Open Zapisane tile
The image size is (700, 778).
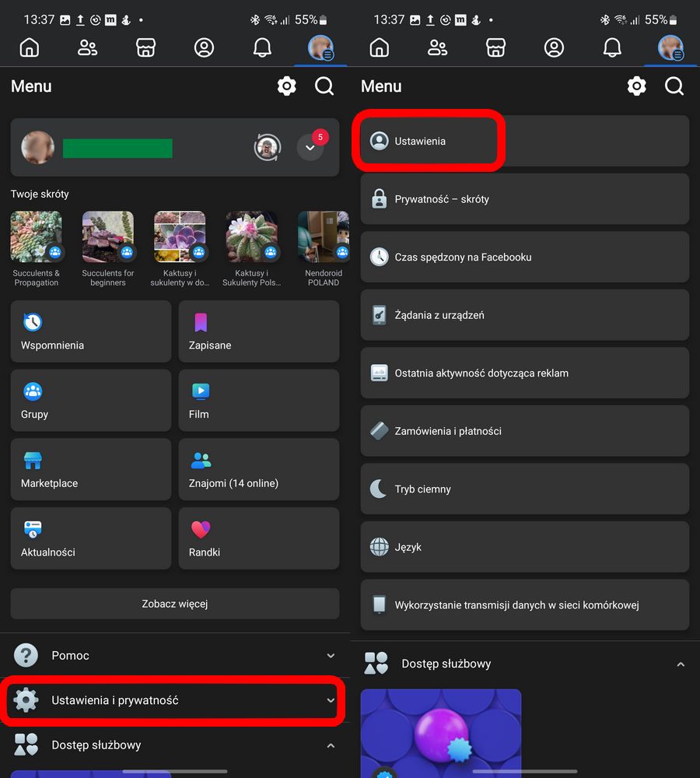(x=258, y=331)
